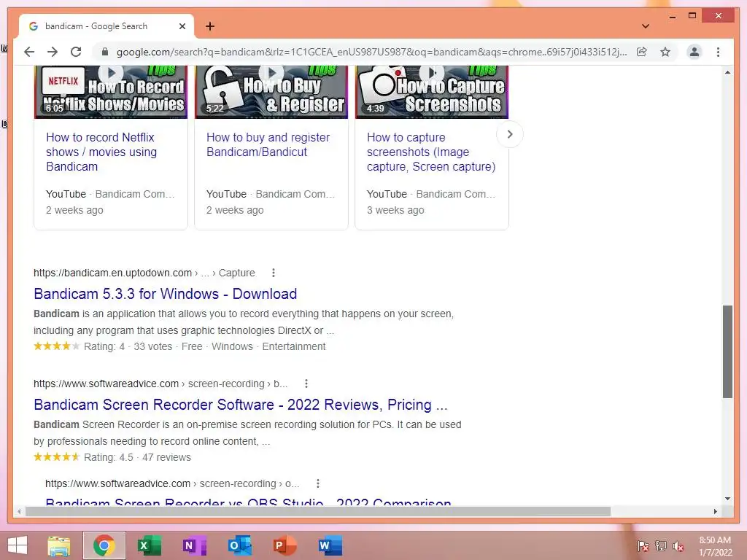The image size is (747, 560).
Task: Click the horizontal scrollbar thumb
Action: point(318,511)
